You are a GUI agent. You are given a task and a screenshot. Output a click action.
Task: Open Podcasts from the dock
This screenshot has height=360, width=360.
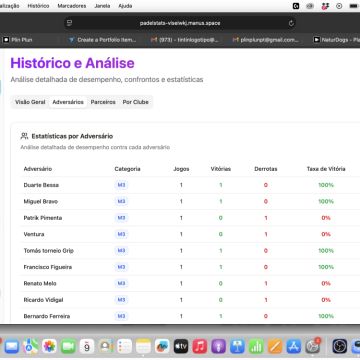(218, 347)
